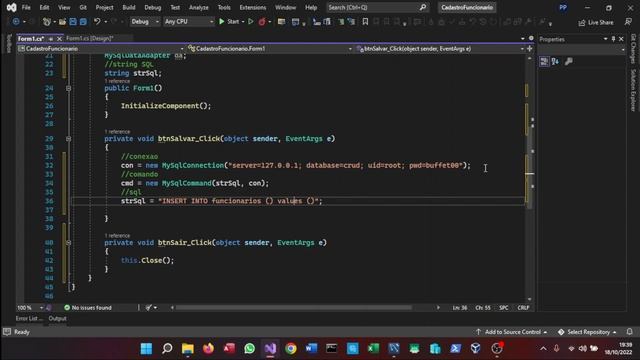Open the Output tab
640x360 pixels.
point(57,318)
